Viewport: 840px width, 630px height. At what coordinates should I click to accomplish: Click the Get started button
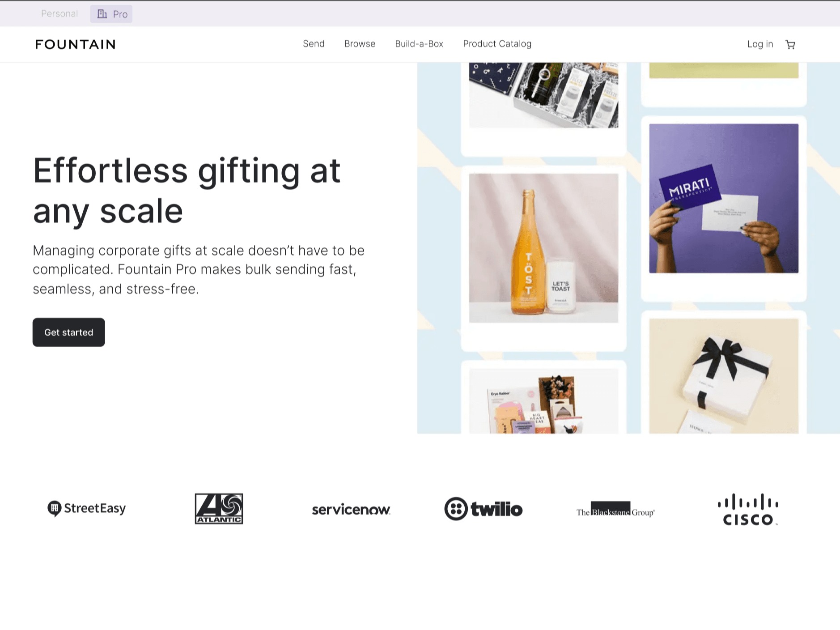[x=69, y=332]
